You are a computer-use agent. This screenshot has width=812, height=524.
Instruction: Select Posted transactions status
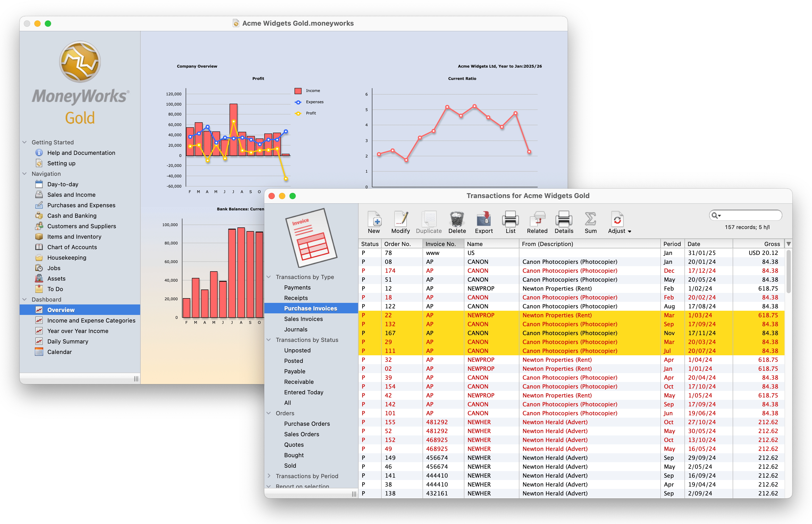pyautogui.click(x=294, y=361)
